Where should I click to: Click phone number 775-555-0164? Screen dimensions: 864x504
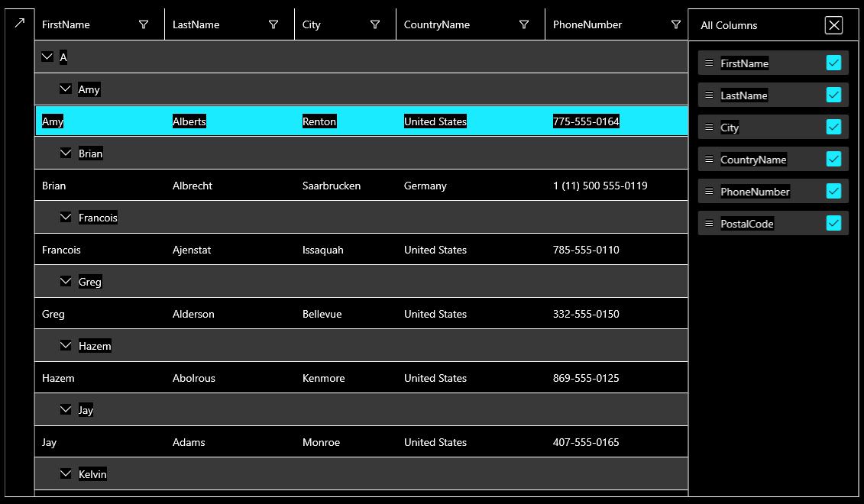point(586,121)
